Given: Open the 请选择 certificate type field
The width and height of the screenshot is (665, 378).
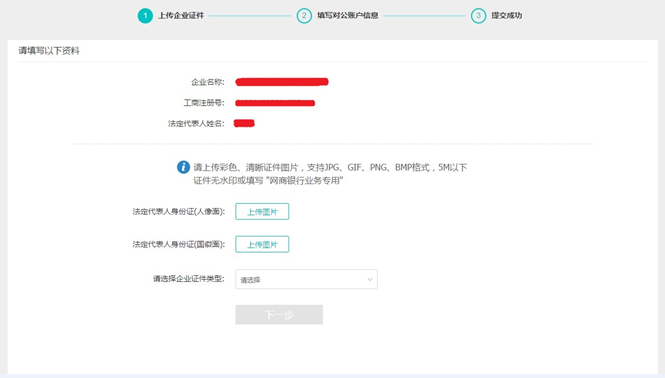Looking at the screenshot, I should click(306, 279).
